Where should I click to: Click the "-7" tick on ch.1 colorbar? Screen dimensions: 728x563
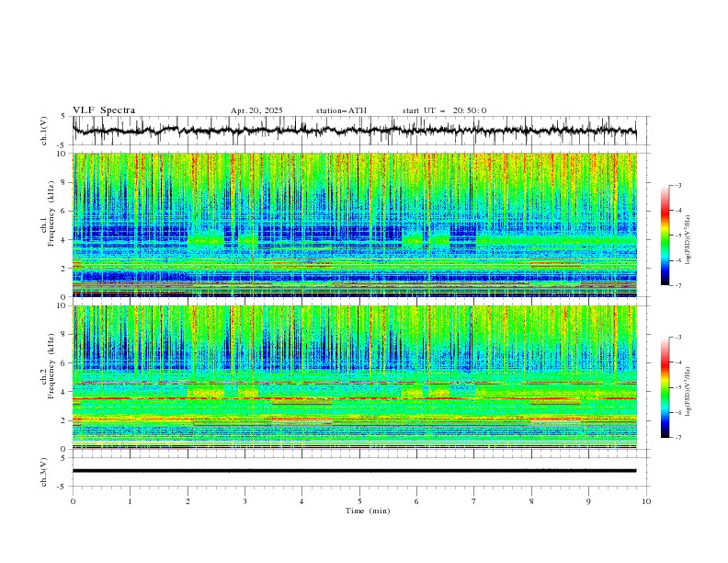click(677, 285)
